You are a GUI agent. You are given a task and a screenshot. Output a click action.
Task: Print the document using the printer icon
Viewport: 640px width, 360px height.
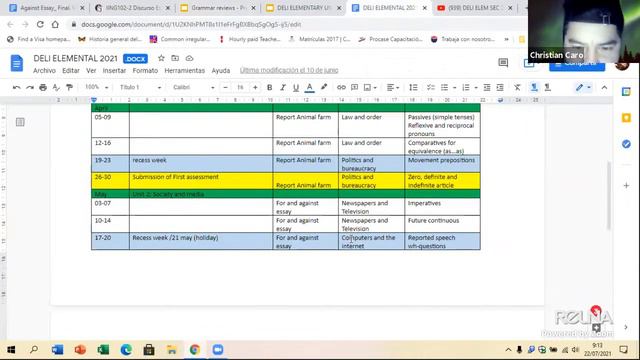point(43,87)
